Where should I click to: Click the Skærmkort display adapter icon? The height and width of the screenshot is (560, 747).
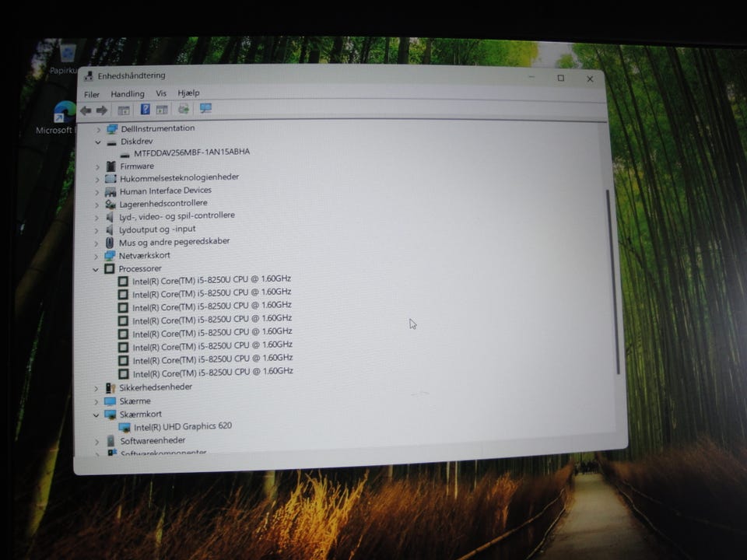tap(110, 415)
